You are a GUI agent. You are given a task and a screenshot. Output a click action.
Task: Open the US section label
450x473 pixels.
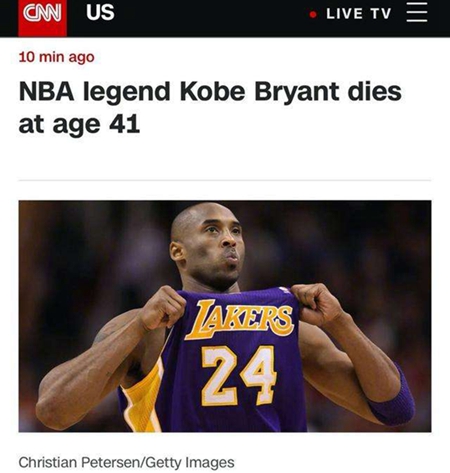click(x=100, y=12)
